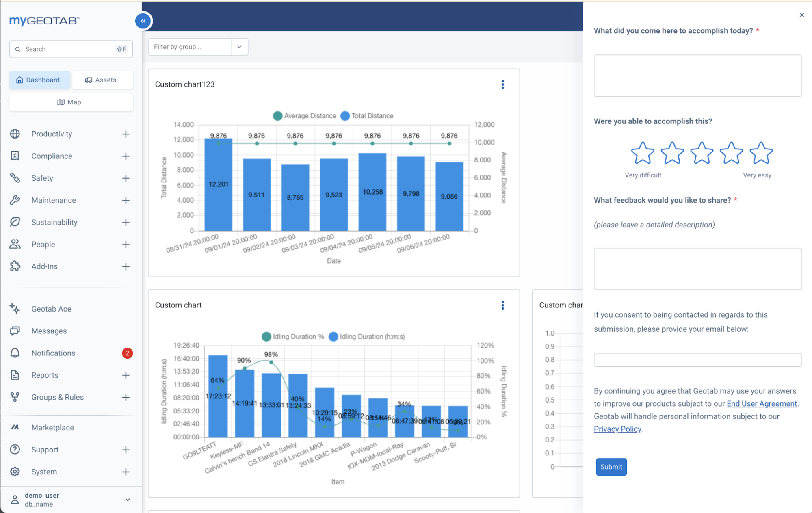Click the Sustainability icon in sidebar

(x=15, y=222)
